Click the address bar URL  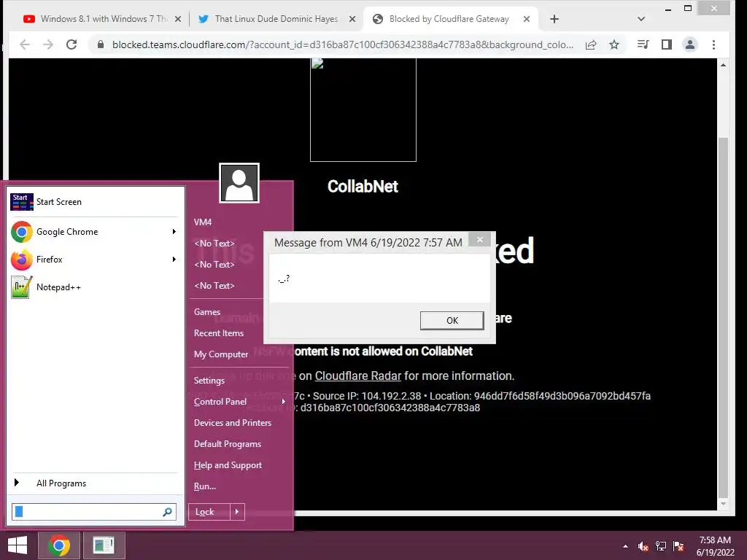pyautogui.click(x=343, y=44)
